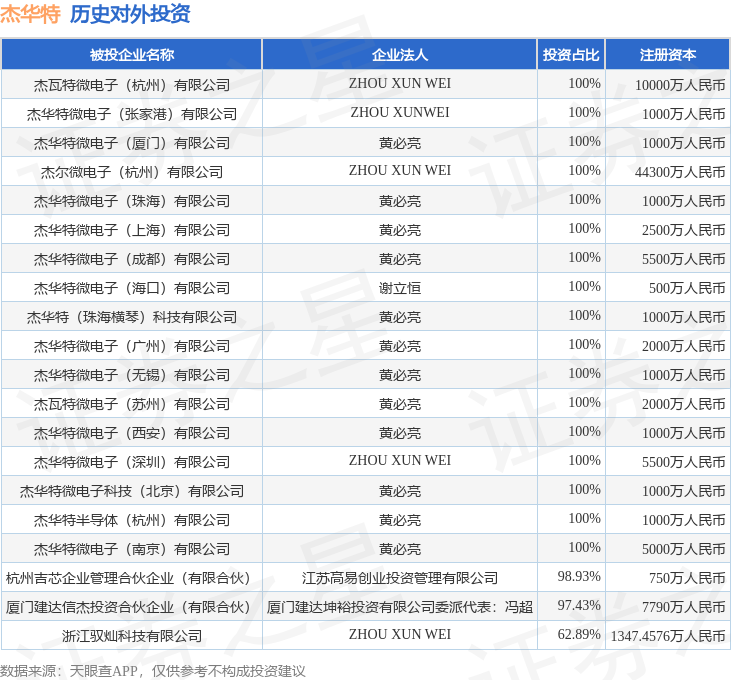Select 杰华特微电子（深圳）有限公司 cell
The image size is (731, 680).
(132, 462)
